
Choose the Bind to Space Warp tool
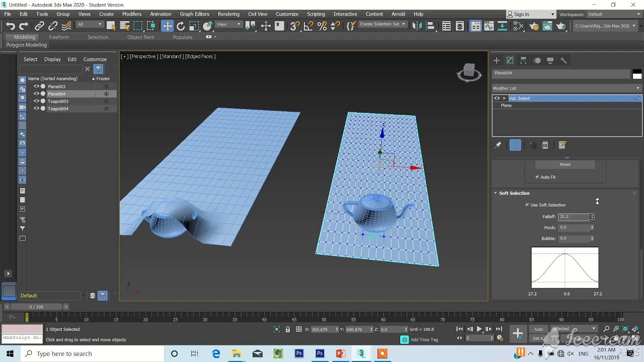pos(66,26)
